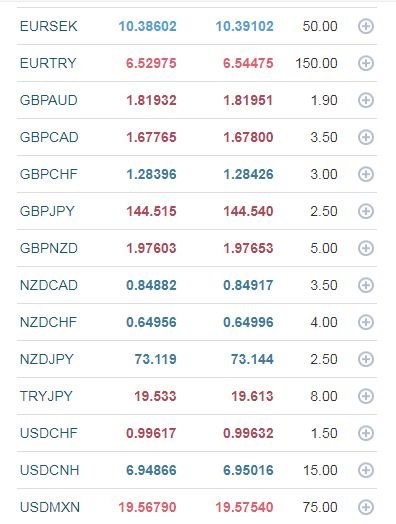Select the EURSEK symbol name

pos(49,26)
